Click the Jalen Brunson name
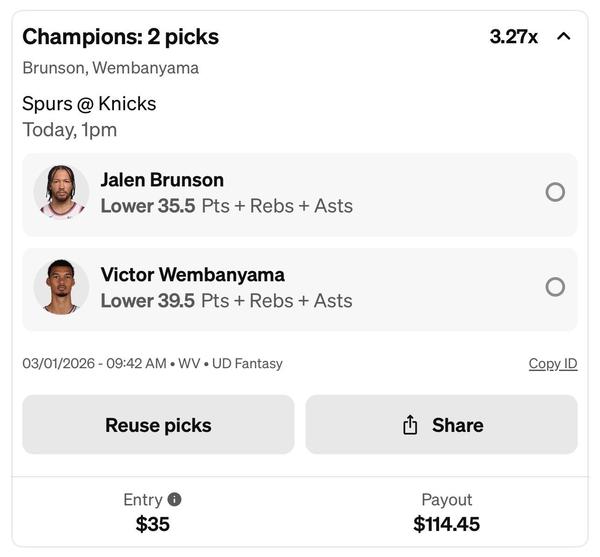Screen dimensions: 600x557 click(x=162, y=180)
